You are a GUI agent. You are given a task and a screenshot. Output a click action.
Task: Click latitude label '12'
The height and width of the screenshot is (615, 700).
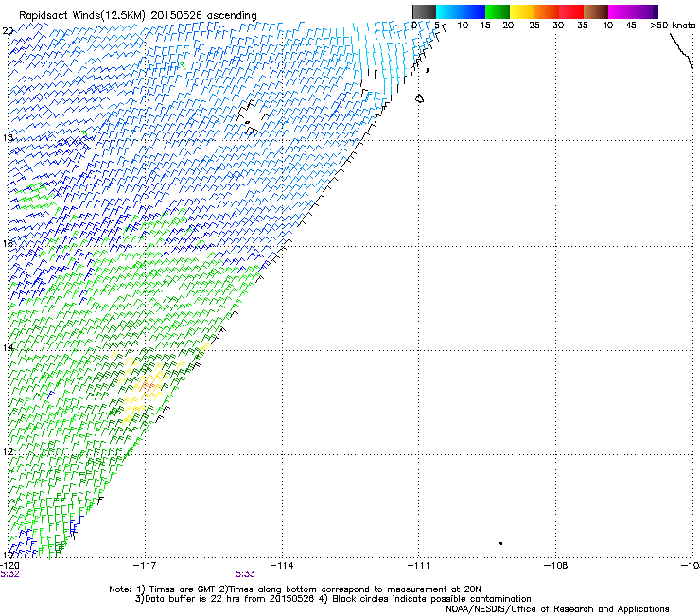[8, 452]
